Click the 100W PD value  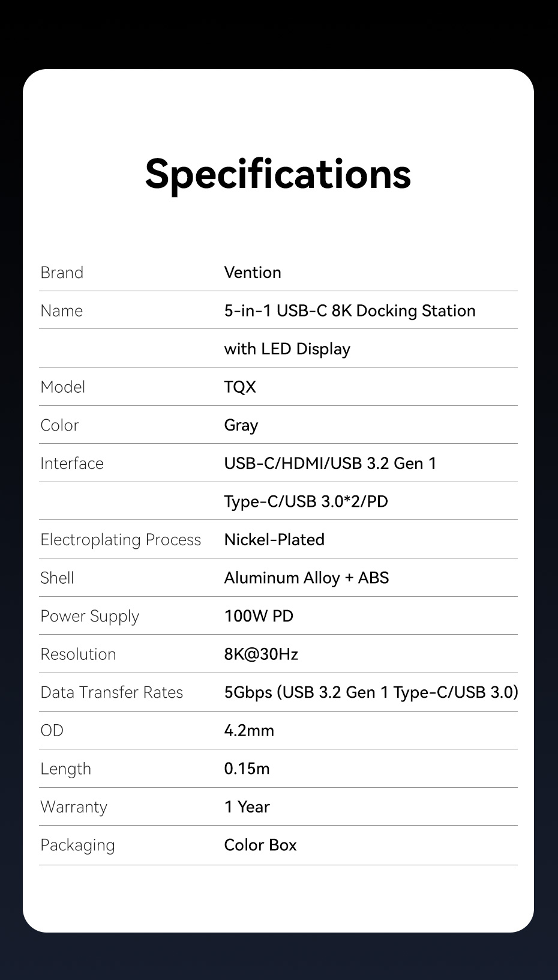[259, 616]
